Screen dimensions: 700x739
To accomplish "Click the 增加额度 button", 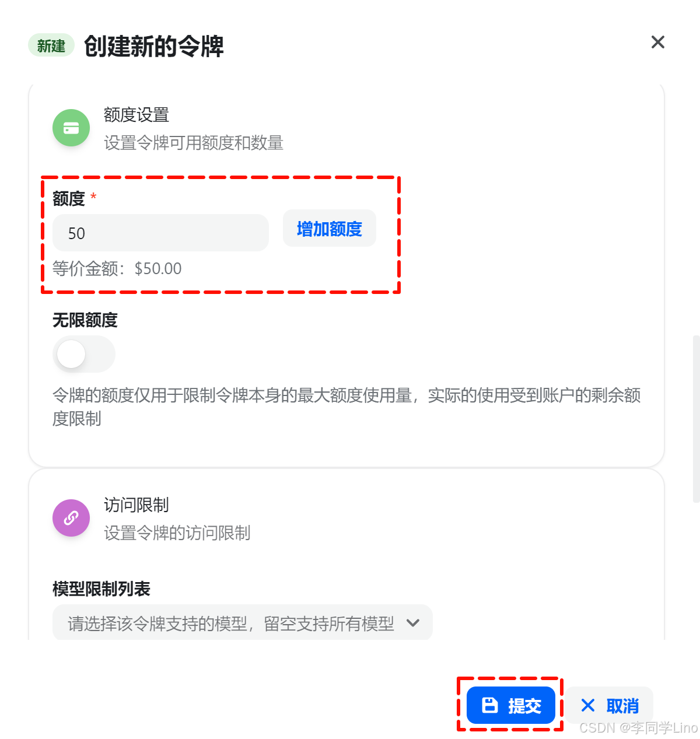I will [330, 229].
